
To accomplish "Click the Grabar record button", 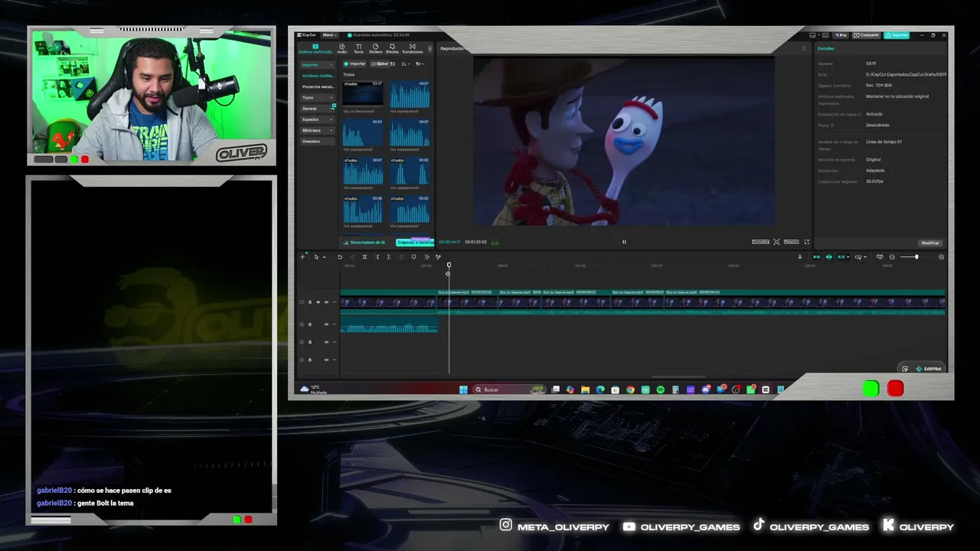I will 381,64.
